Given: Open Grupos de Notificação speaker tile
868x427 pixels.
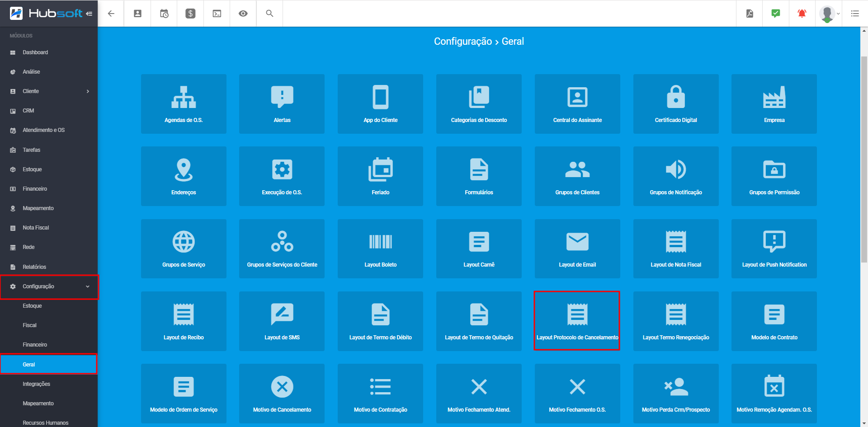Looking at the screenshot, I should (x=676, y=176).
